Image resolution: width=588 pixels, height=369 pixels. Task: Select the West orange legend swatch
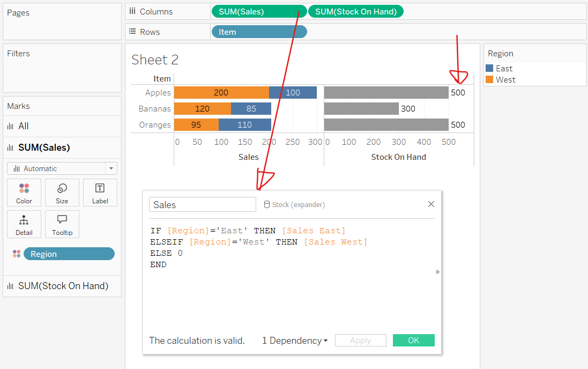pos(489,80)
